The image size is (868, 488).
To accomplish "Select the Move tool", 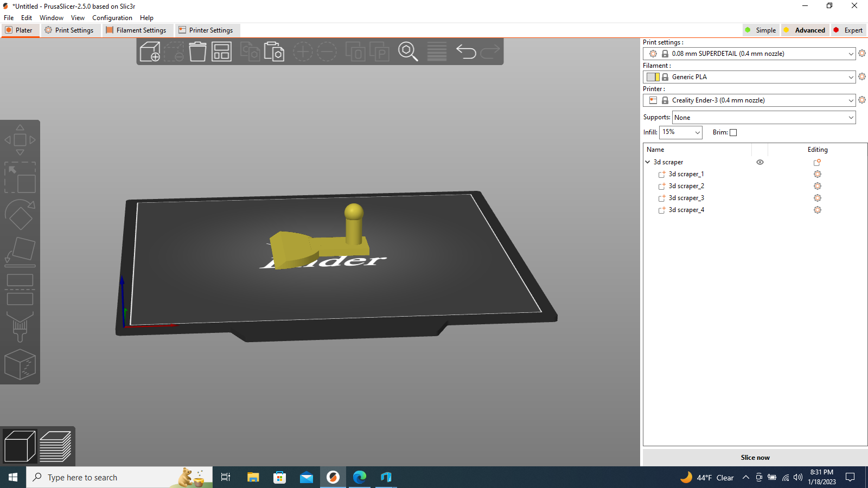I will (x=20, y=139).
